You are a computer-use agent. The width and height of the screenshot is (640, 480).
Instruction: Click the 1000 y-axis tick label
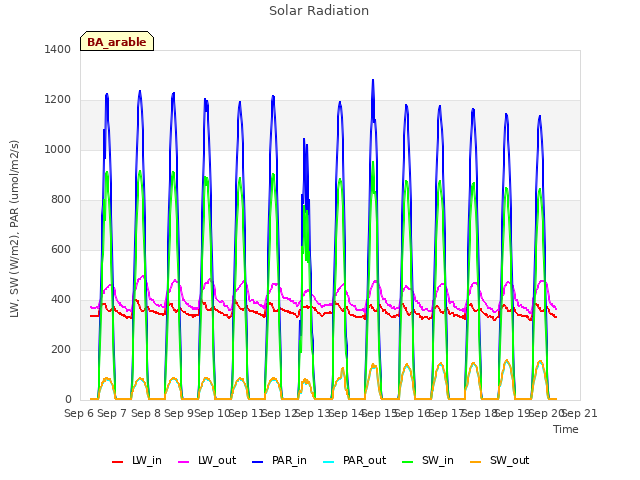click(58, 149)
